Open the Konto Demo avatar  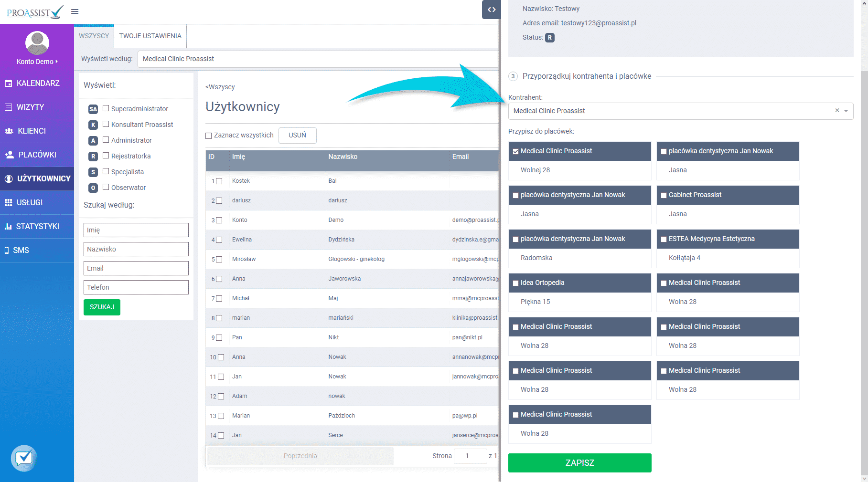click(x=37, y=43)
